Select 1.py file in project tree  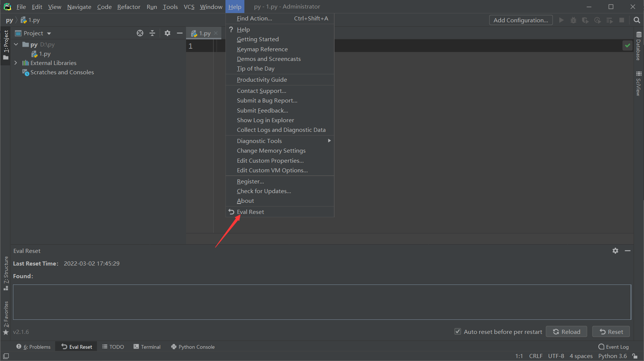41,54
